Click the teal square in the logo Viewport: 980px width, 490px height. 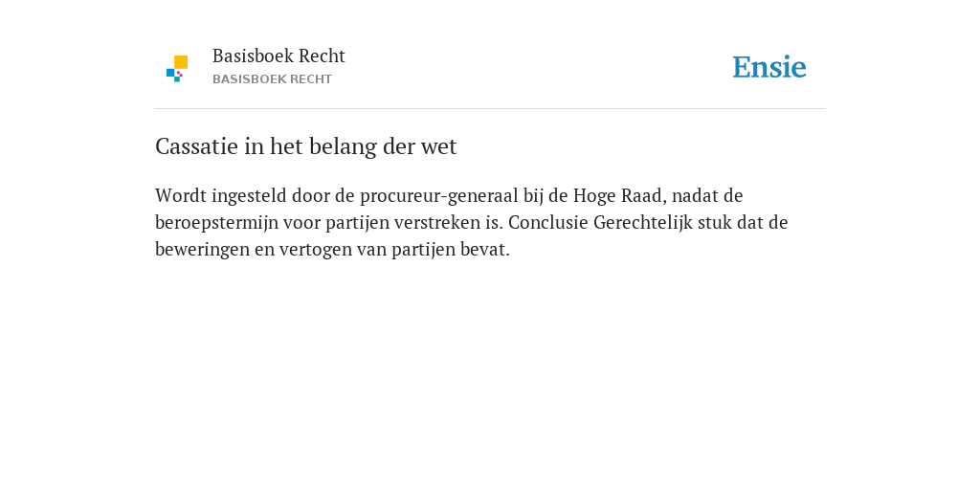[x=177, y=79]
